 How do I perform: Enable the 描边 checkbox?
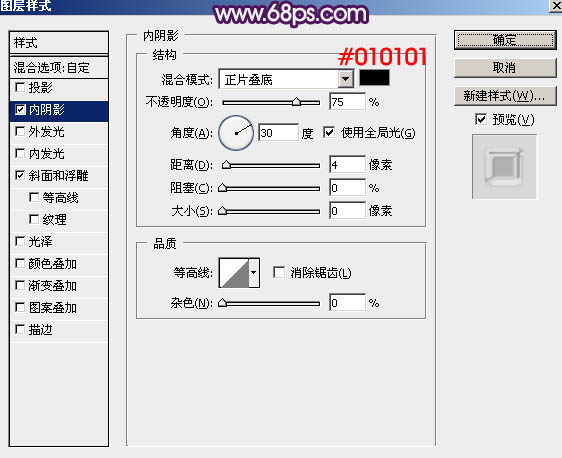pos(20,329)
